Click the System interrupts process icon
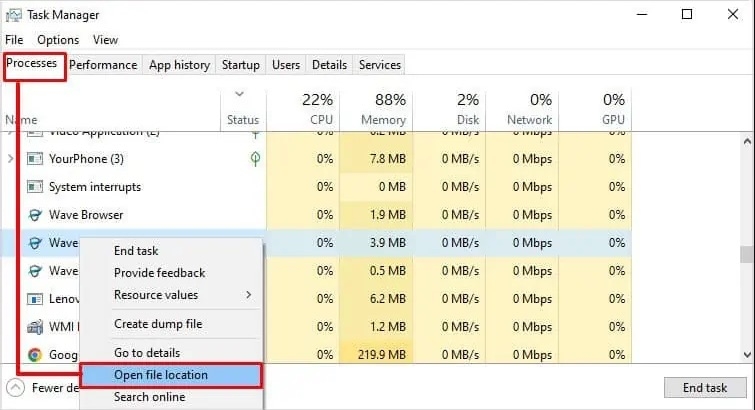 pyautogui.click(x=35, y=187)
